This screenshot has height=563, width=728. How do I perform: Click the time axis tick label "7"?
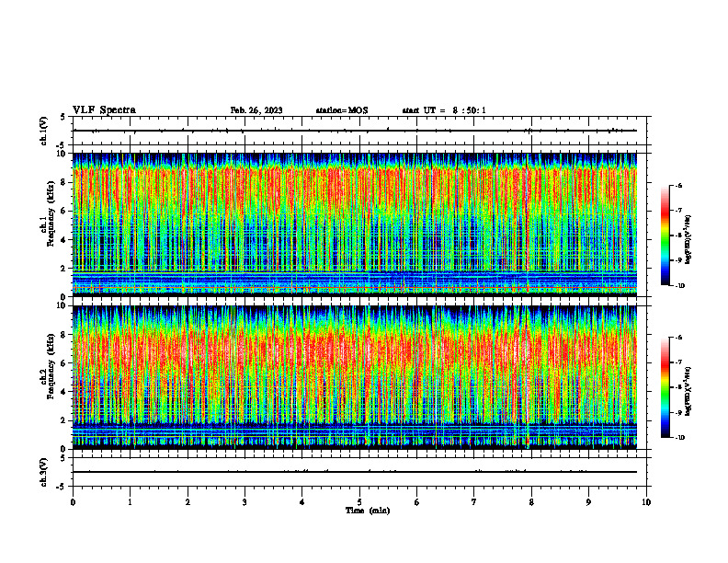(474, 502)
